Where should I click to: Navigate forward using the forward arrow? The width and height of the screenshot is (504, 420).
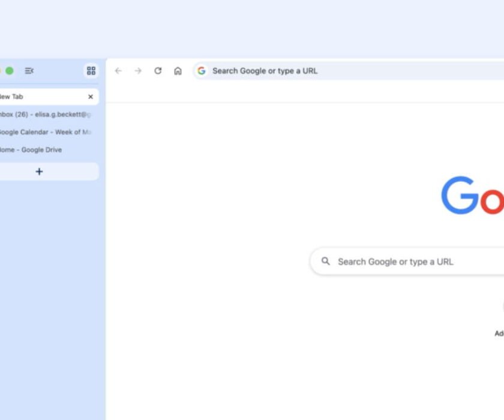137,70
